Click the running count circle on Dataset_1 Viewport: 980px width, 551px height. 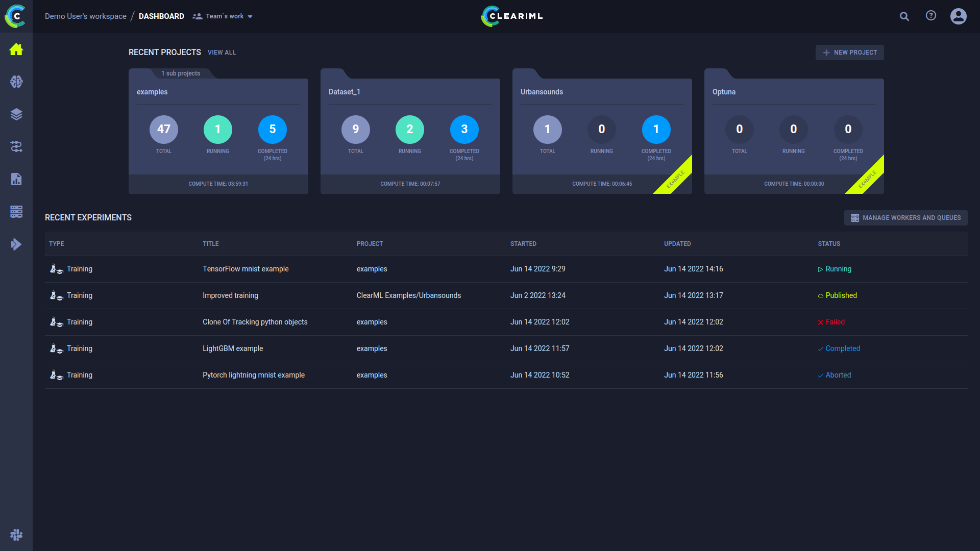[x=410, y=130]
